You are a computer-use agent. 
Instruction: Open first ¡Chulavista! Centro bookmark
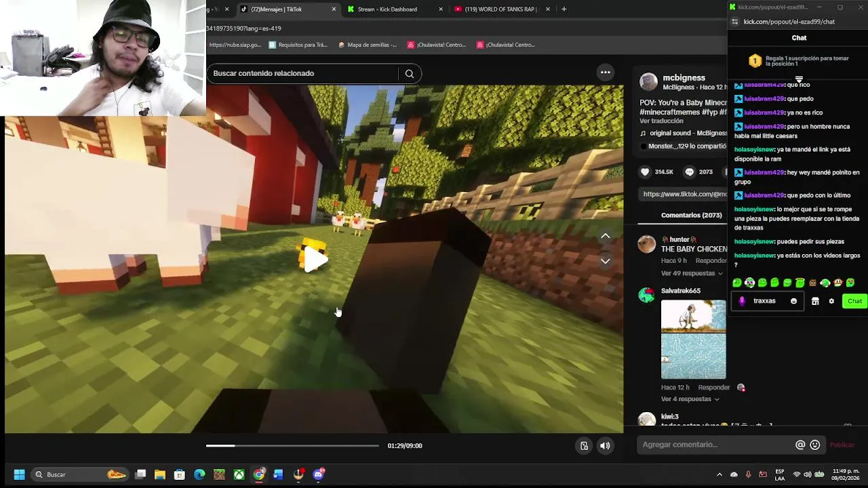tap(436, 45)
